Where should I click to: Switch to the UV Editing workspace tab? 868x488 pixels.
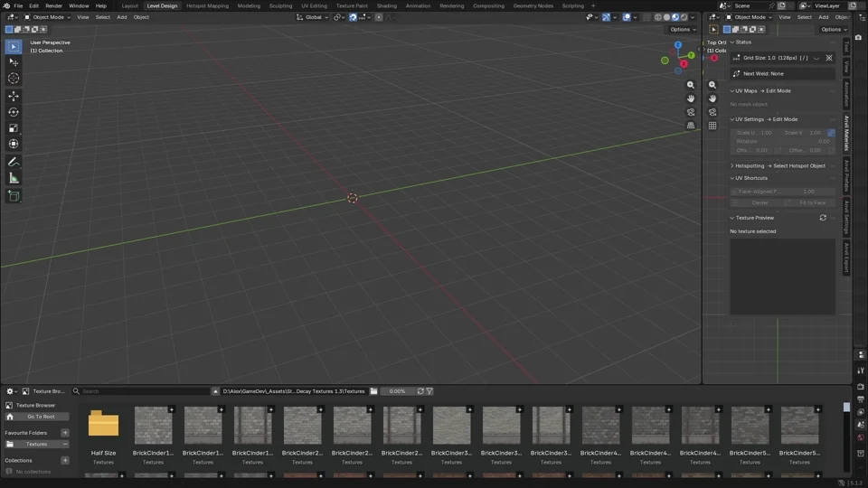pyautogui.click(x=314, y=5)
